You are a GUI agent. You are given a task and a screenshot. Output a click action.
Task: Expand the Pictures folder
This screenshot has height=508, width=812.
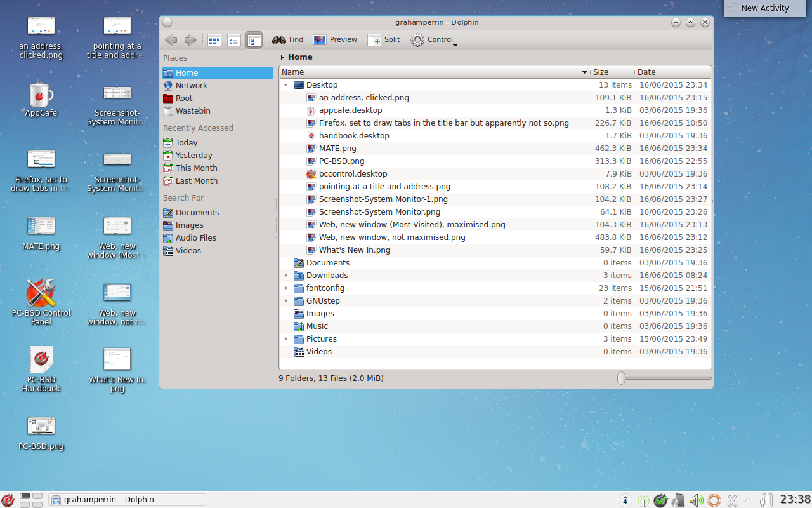pyautogui.click(x=286, y=339)
